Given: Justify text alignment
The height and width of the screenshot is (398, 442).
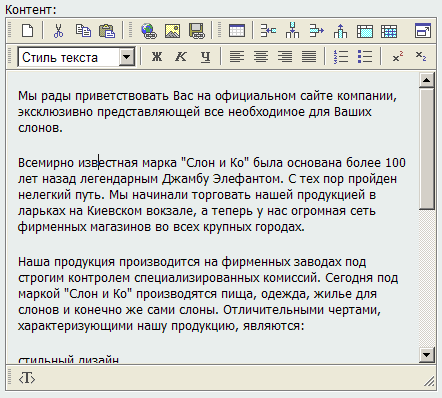Looking at the screenshot, I should [309, 57].
